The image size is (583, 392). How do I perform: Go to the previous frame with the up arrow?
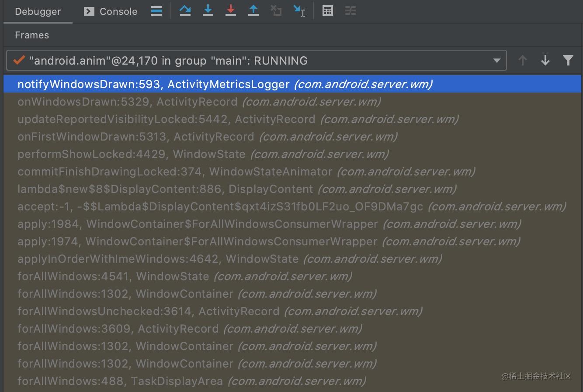tap(522, 60)
